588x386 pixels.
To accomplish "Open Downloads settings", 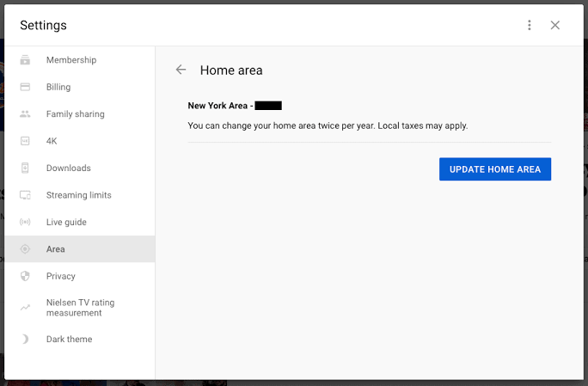I will [80, 168].
